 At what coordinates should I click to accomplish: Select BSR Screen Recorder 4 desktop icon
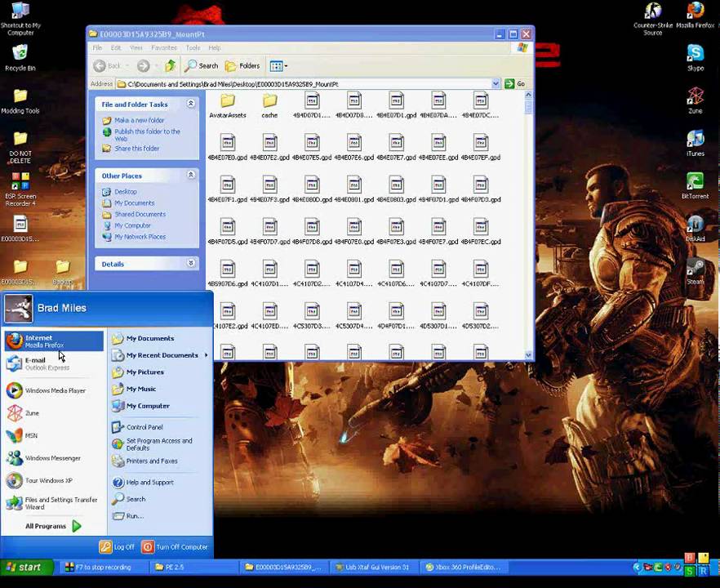pyautogui.click(x=20, y=189)
